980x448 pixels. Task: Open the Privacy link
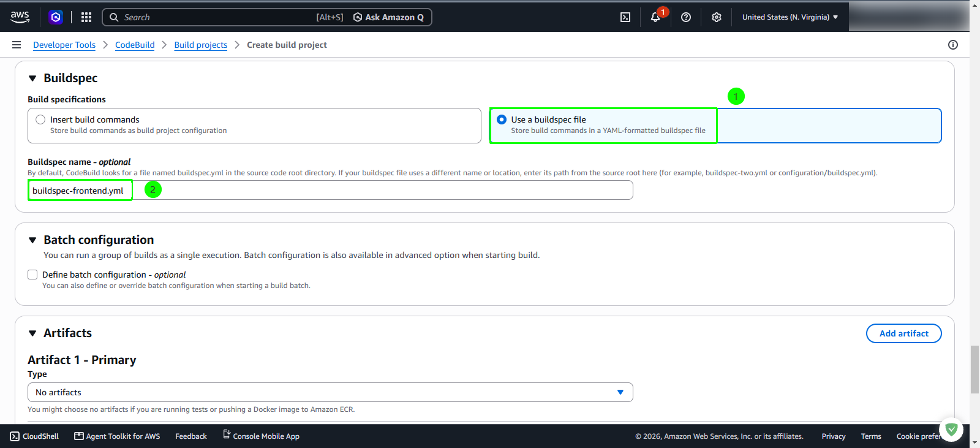[834, 436]
